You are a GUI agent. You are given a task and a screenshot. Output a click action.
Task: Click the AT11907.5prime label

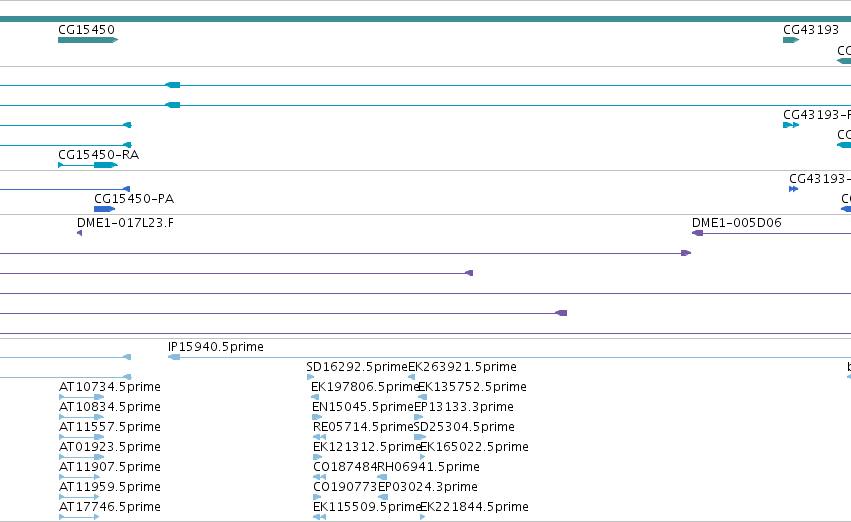[x=110, y=467]
